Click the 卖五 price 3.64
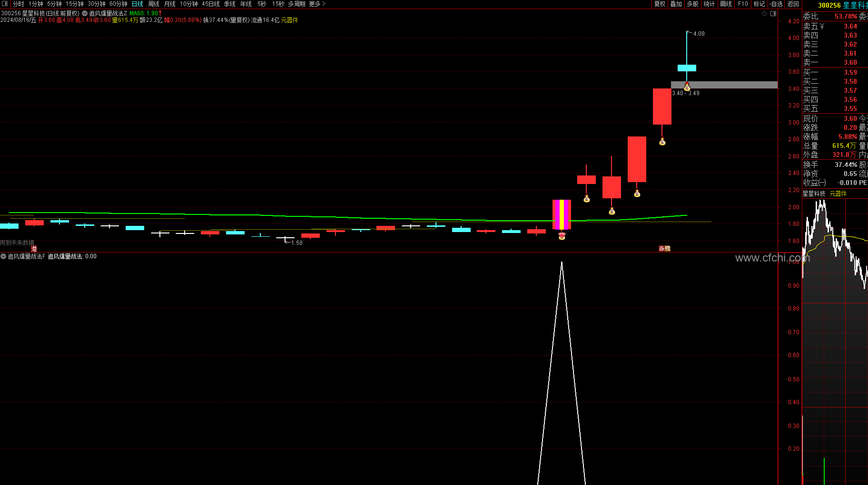The height and width of the screenshot is (485, 868). point(850,27)
